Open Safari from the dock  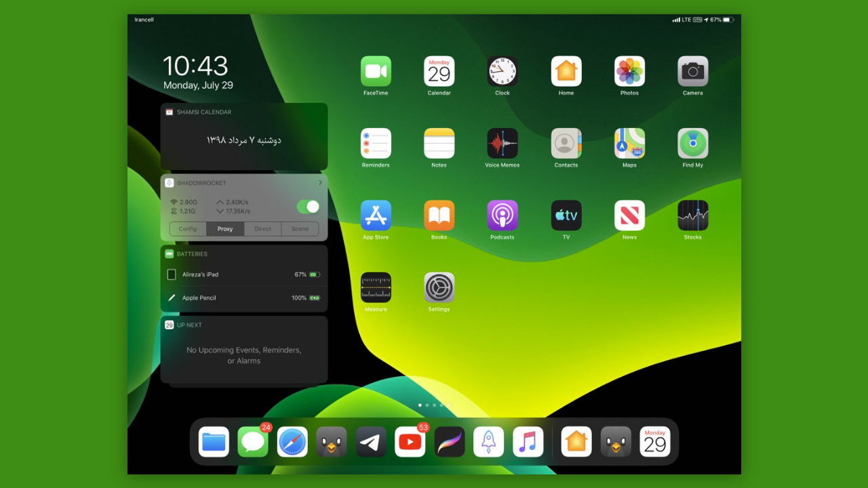click(x=292, y=442)
